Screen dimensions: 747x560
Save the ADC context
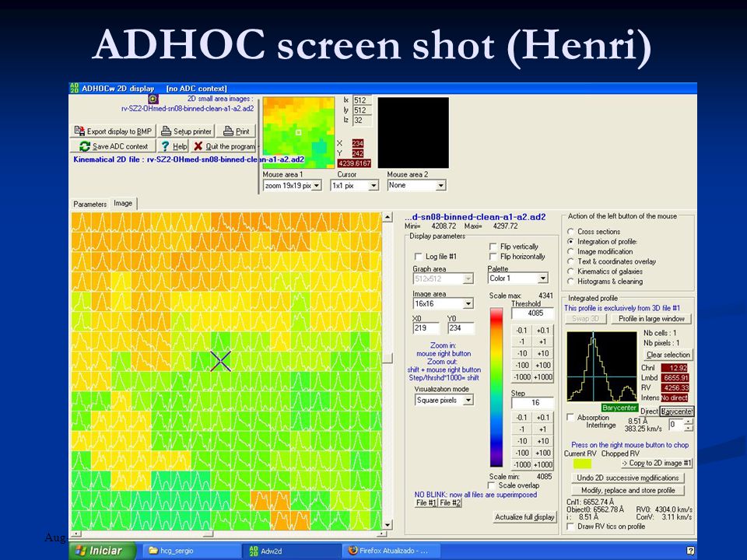(x=113, y=146)
